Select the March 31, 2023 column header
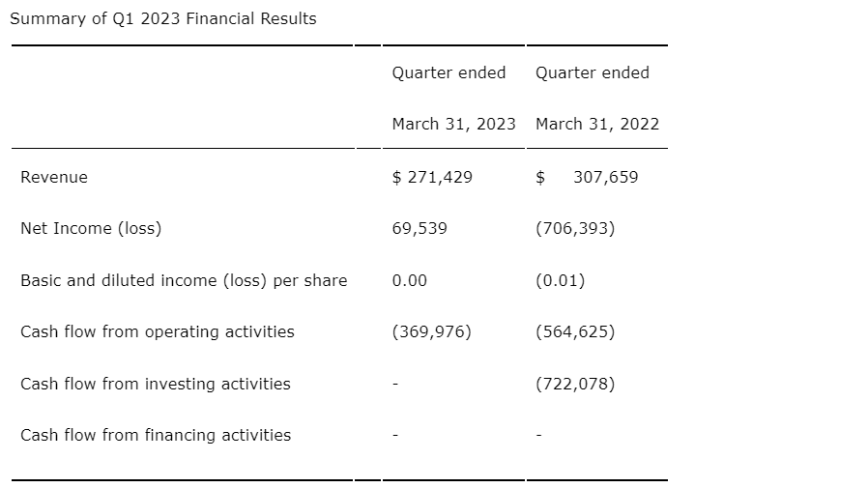This screenshot has height=488, width=868. 453,124
